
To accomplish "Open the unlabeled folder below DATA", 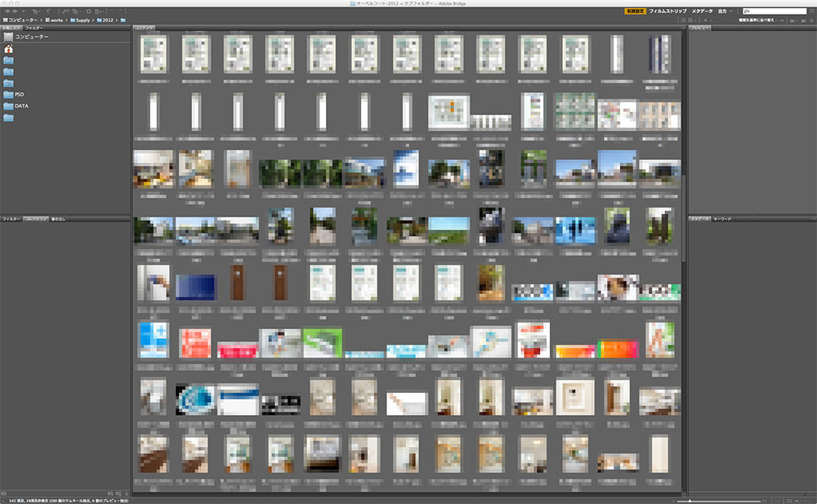I will [8, 118].
